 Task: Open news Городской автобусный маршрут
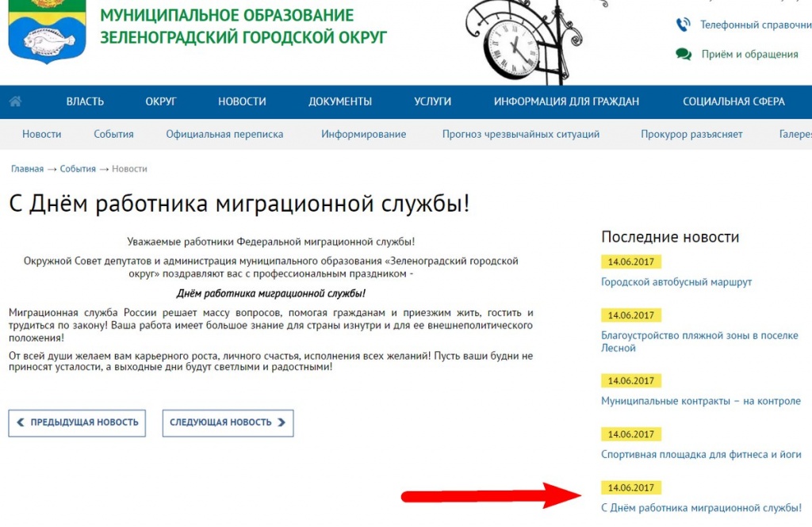point(676,282)
